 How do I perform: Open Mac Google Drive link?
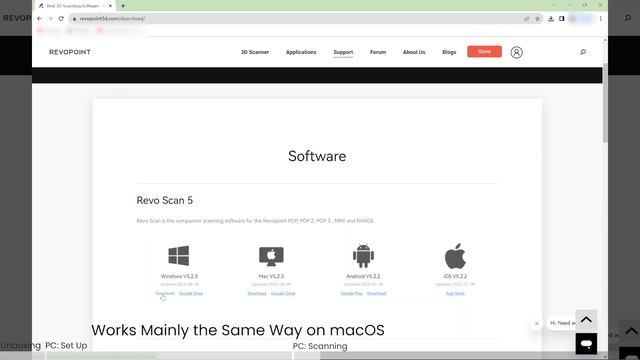coord(283,293)
